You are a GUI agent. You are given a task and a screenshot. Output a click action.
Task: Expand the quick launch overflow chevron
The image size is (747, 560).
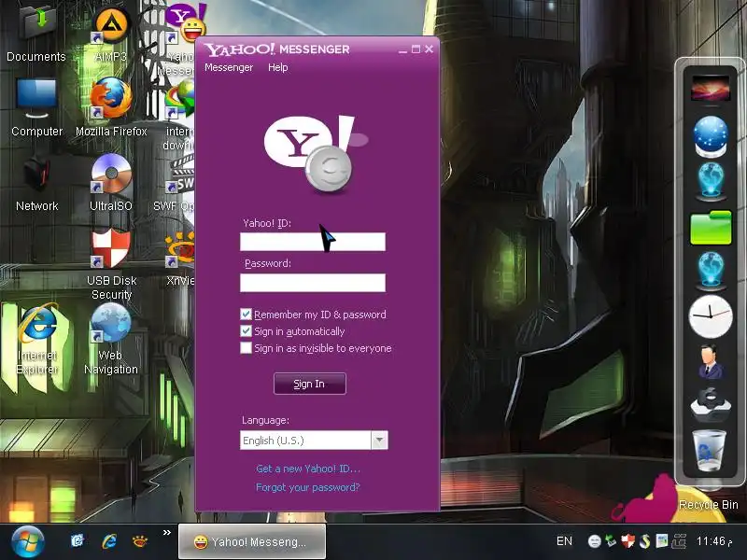(x=167, y=532)
